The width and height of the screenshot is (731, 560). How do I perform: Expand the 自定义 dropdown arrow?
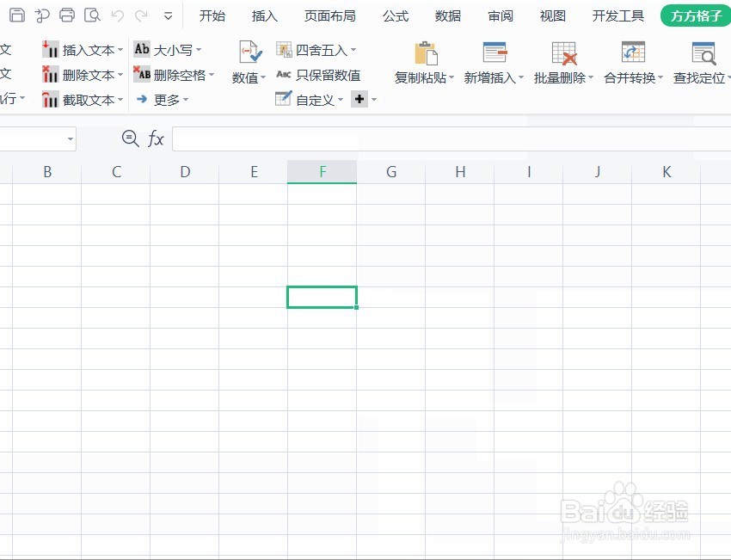pyautogui.click(x=341, y=99)
